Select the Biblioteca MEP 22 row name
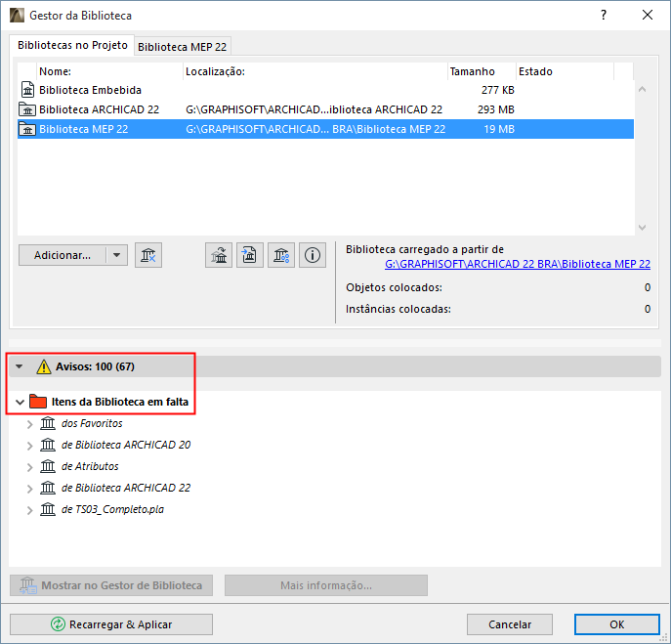The height and width of the screenshot is (644, 671). pos(83,129)
